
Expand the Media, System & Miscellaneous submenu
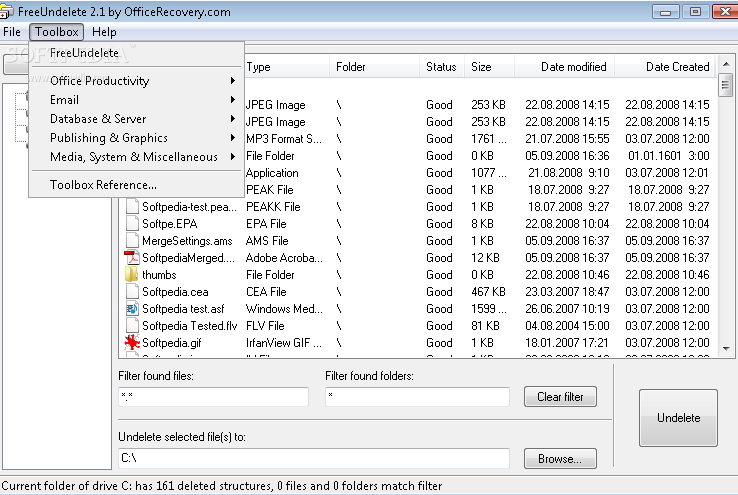(x=136, y=157)
